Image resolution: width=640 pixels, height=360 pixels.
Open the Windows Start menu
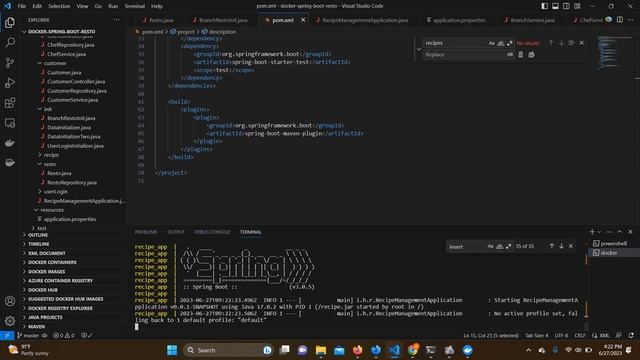172,350
